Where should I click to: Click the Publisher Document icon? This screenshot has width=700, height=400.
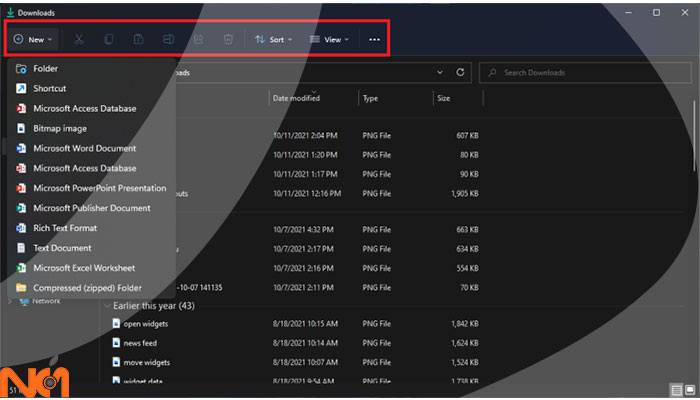(x=21, y=208)
